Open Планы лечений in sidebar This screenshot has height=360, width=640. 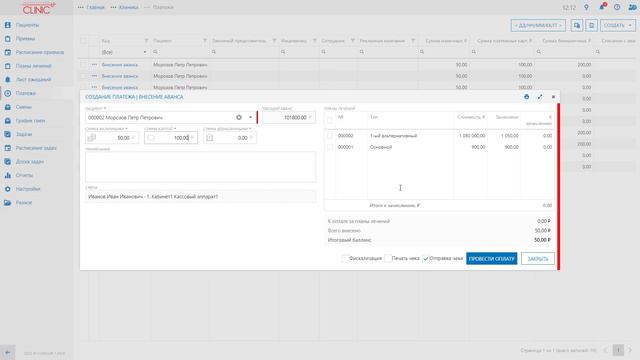(33, 66)
